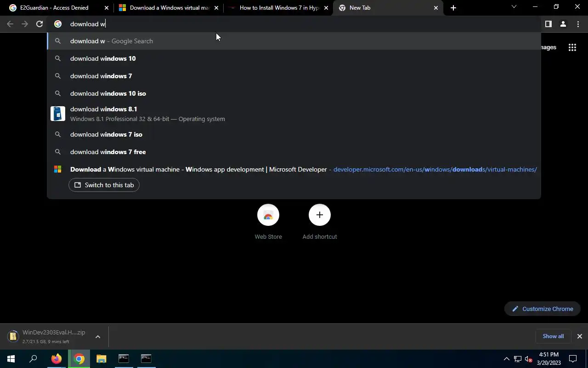Screen dimensions: 588x368
Task: Click the Switch to this tab button
Action: coord(104,185)
